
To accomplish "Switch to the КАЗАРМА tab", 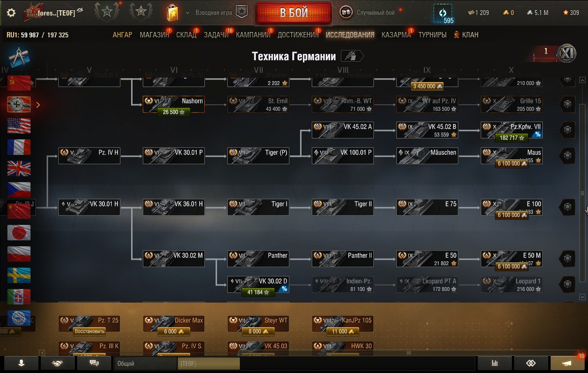I will tap(396, 35).
